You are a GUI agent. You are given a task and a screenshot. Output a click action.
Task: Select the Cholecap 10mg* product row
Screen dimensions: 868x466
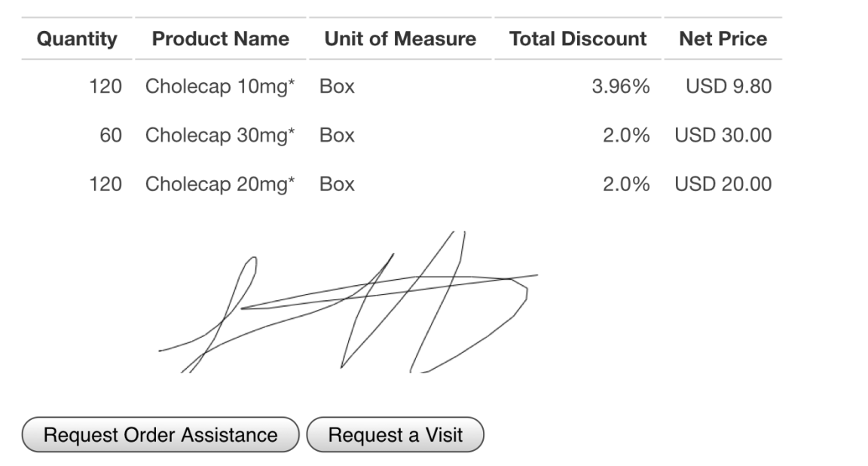click(220, 87)
